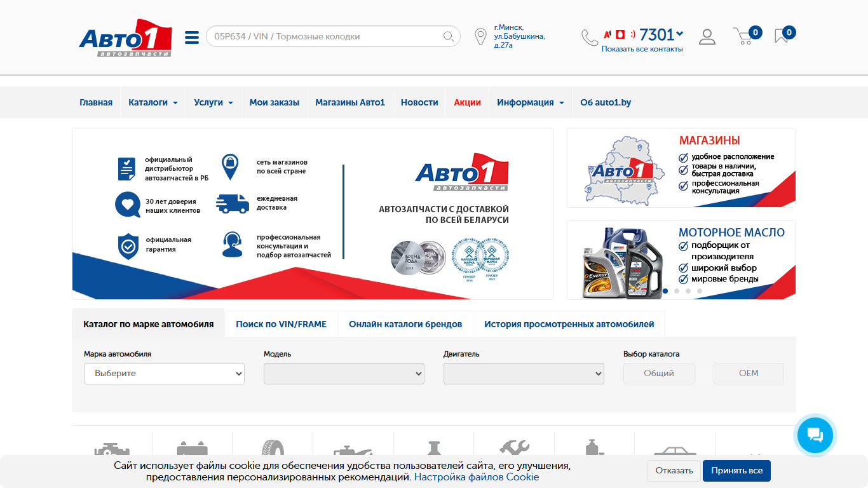
Task: Open the hamburger menu beside the logo
Action: [192, 37]
